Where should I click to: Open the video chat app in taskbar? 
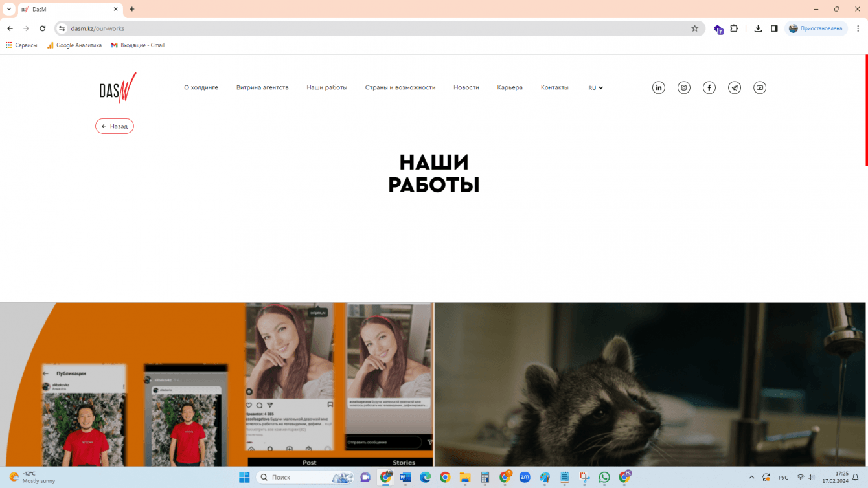click(x=365, y=478)
